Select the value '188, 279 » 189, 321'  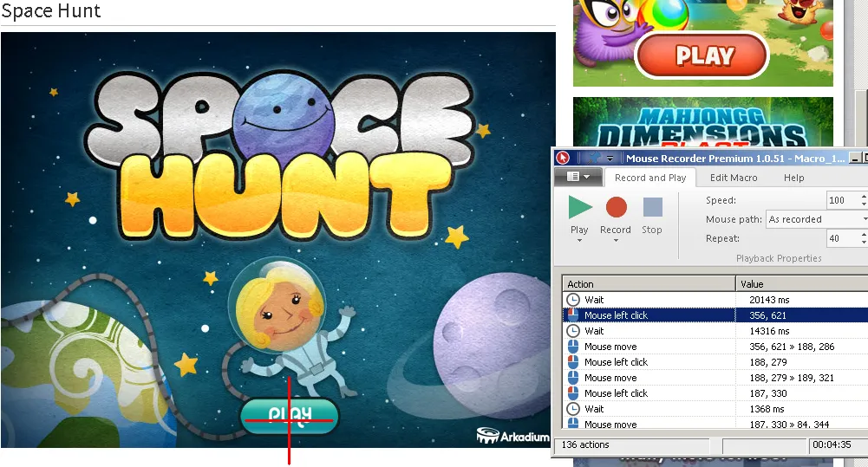[792, 378]
